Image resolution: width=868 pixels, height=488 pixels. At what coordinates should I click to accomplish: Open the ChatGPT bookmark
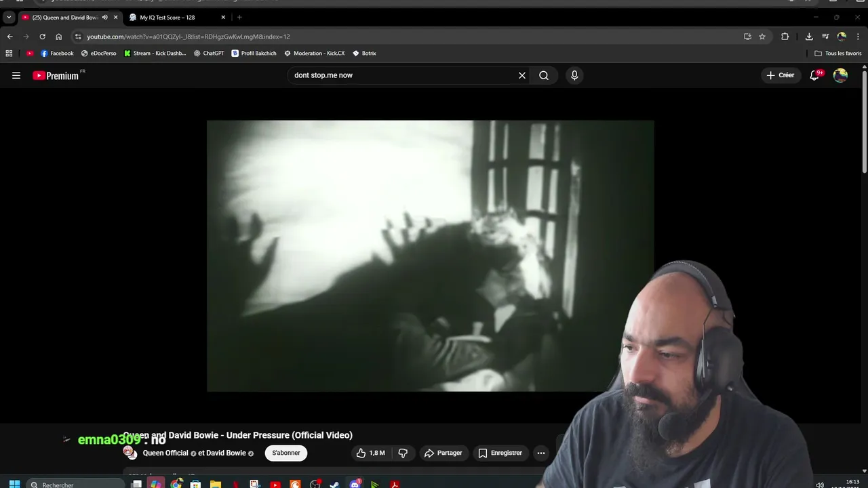tap(209, 53)
